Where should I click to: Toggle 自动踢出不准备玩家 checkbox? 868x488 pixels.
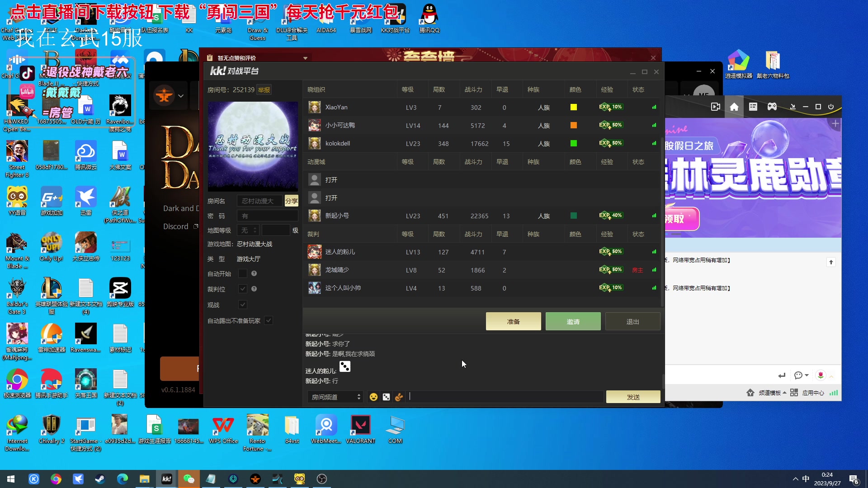(x=269, y=320)
